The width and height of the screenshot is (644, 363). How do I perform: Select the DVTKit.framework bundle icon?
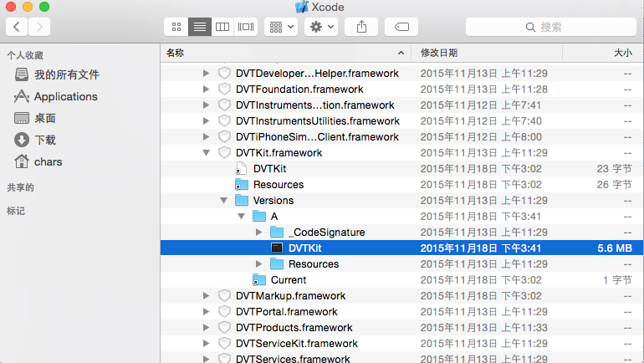click(x=224, y=153)
